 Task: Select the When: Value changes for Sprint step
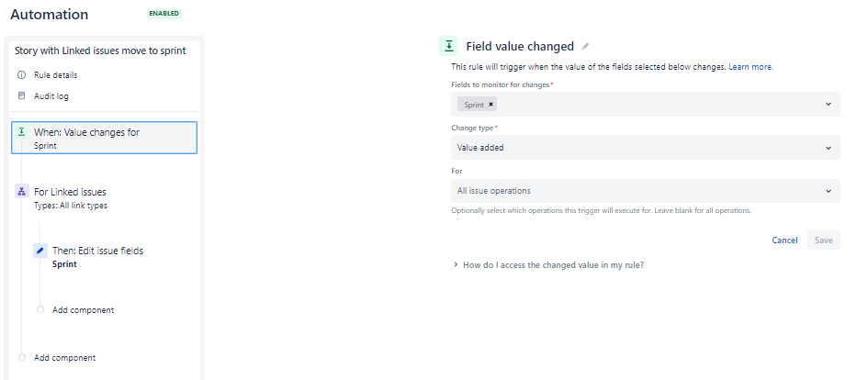click(104, 138)
